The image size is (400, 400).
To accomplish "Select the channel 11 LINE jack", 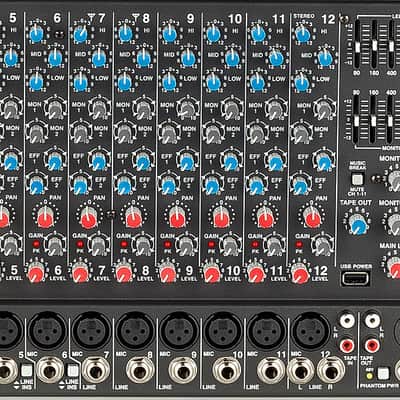I will [x=271, y=370].
